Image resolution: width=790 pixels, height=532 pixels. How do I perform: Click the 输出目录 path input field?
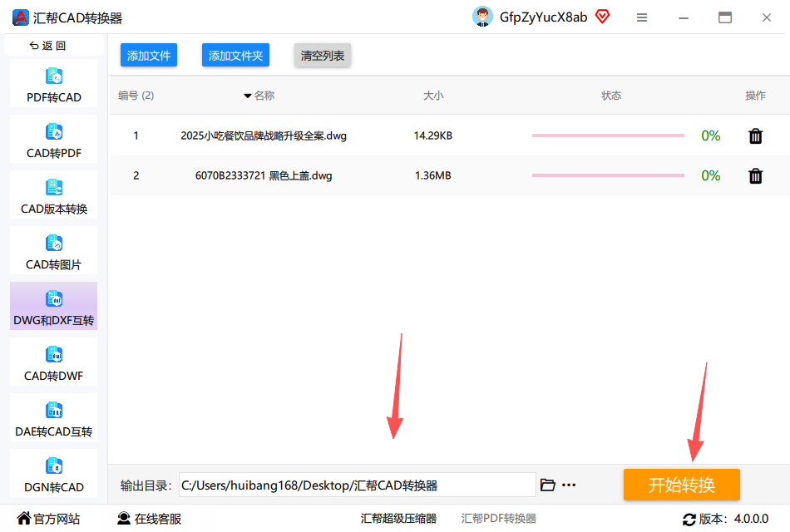tap(358, 485)
